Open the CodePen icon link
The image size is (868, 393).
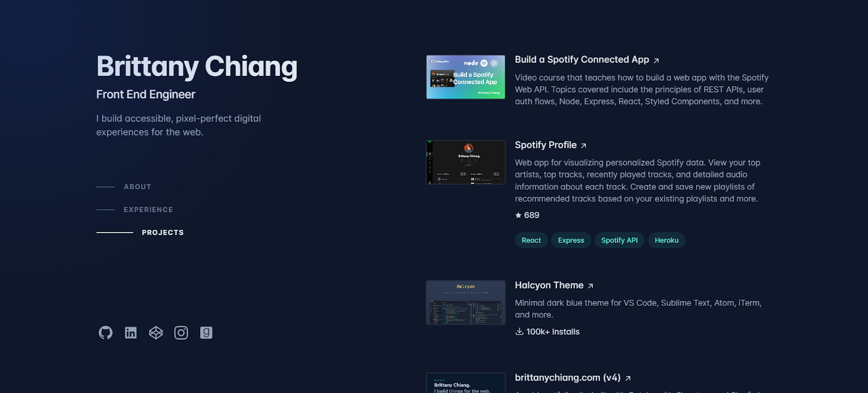point(156,333)
